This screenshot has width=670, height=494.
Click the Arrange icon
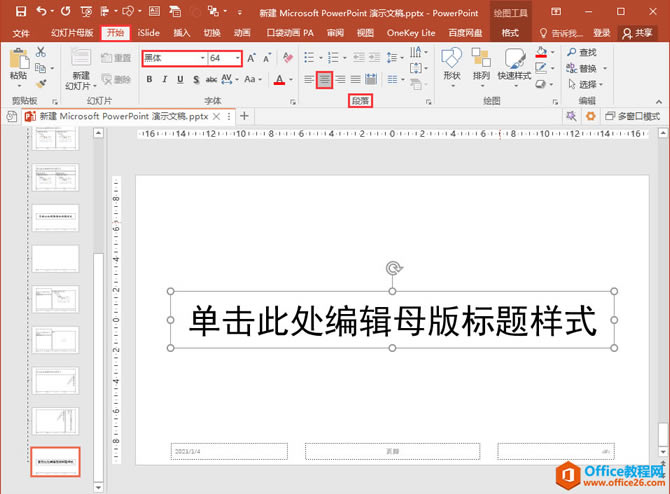[481, 58]
